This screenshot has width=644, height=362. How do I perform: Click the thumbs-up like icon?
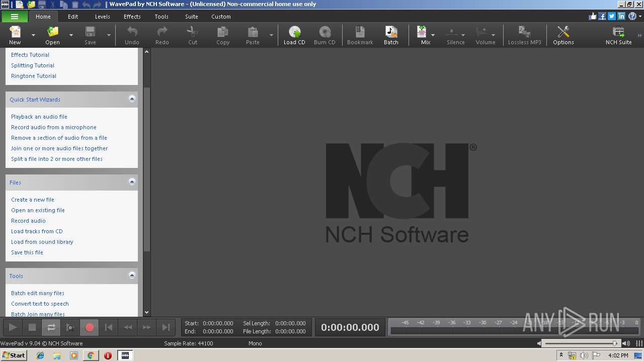tap(593, 16)
